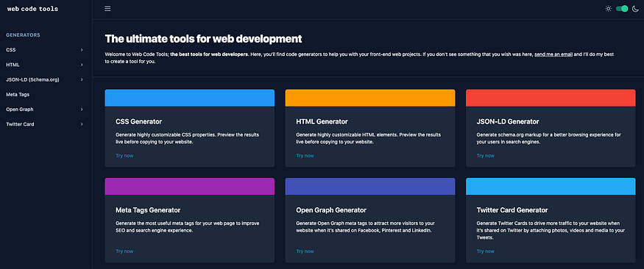Screen dimensions: 644x269
Task: Open the web code tools logo
Action: [33, 9]
